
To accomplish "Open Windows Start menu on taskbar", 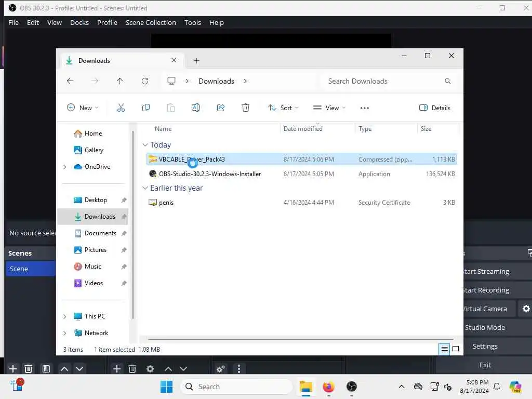I will [x=166, y=387].
